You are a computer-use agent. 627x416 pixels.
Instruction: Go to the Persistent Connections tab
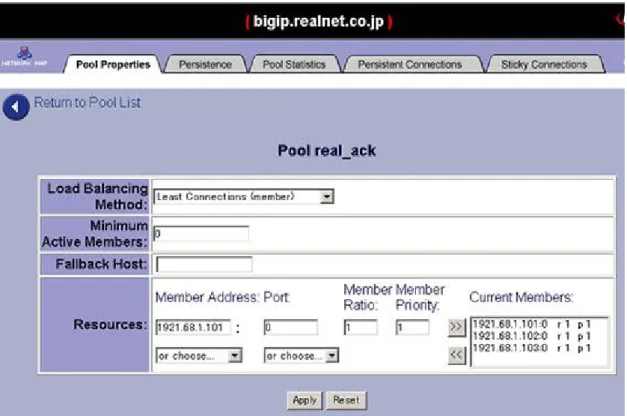point(409,64)
